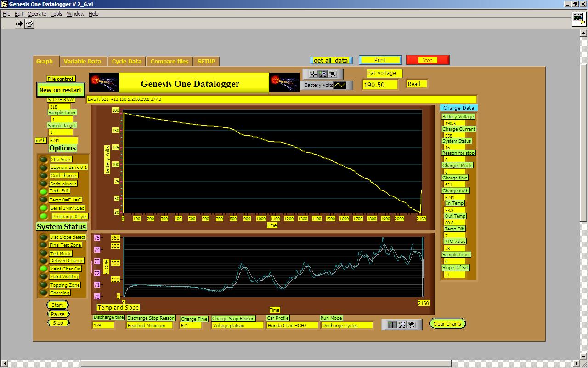Toggle the Cold charge option LED
Viewport: 588px width, 368px height.
[x=44, y=176]
